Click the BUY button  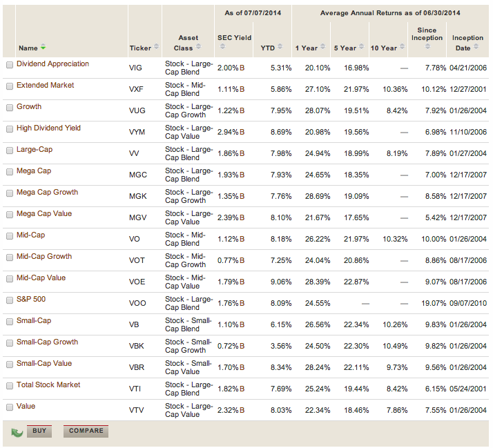(39, 431)
